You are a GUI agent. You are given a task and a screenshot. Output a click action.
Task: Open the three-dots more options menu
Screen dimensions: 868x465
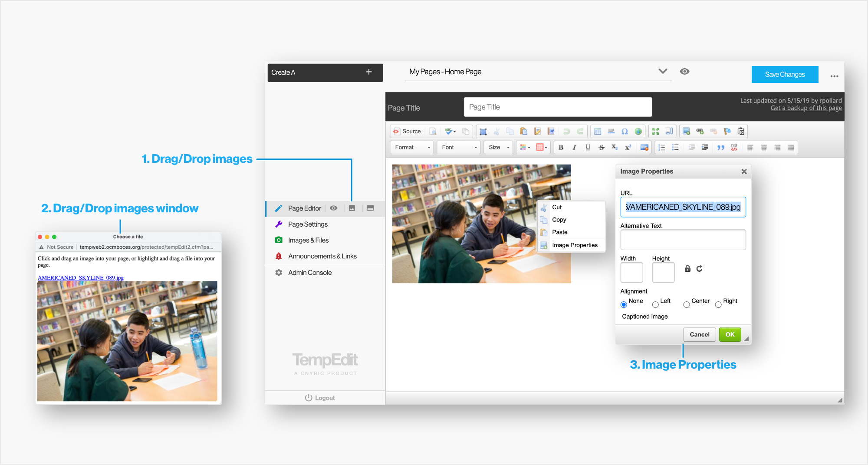834,76
